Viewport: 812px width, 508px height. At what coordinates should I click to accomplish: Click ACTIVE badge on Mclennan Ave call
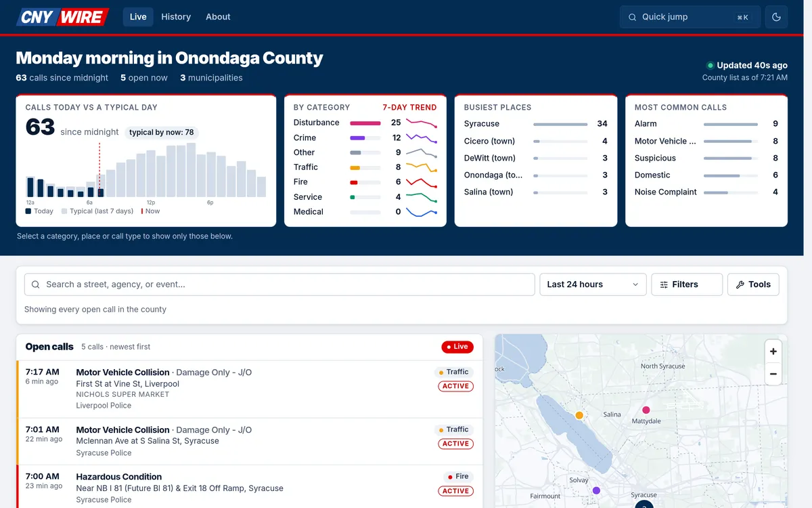coord(456,444)
